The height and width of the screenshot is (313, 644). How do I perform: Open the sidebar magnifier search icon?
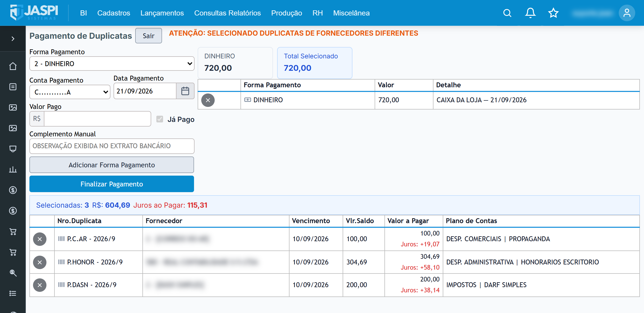[x=13, y=273]
